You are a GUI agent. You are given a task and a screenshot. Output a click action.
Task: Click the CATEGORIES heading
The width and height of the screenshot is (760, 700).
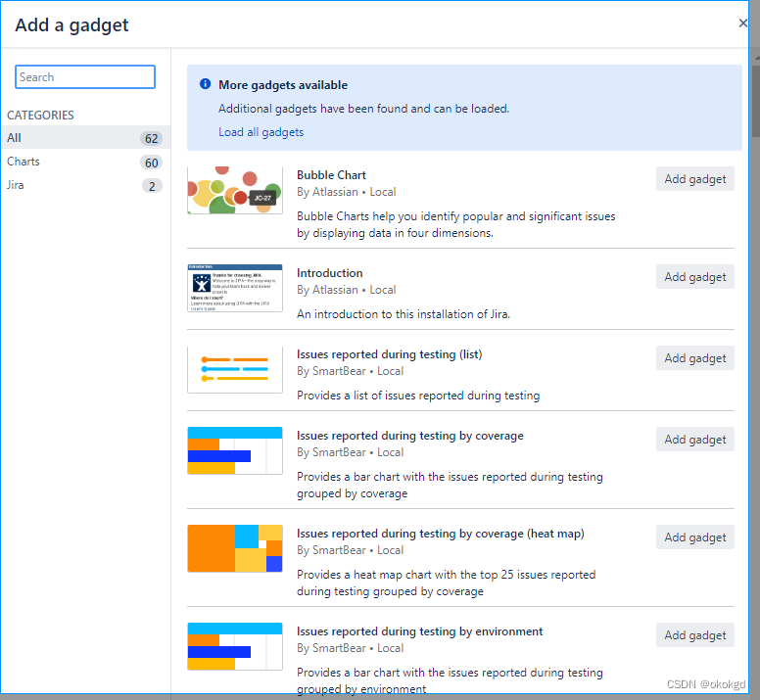(40, 116)
